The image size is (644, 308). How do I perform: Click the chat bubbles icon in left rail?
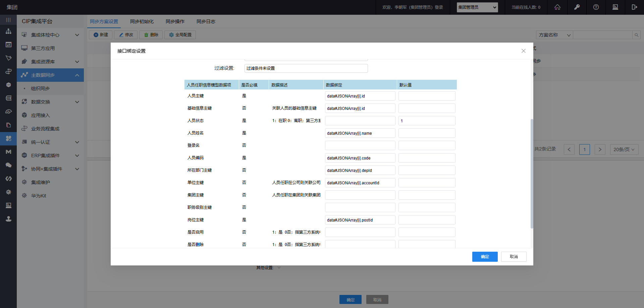8,165
